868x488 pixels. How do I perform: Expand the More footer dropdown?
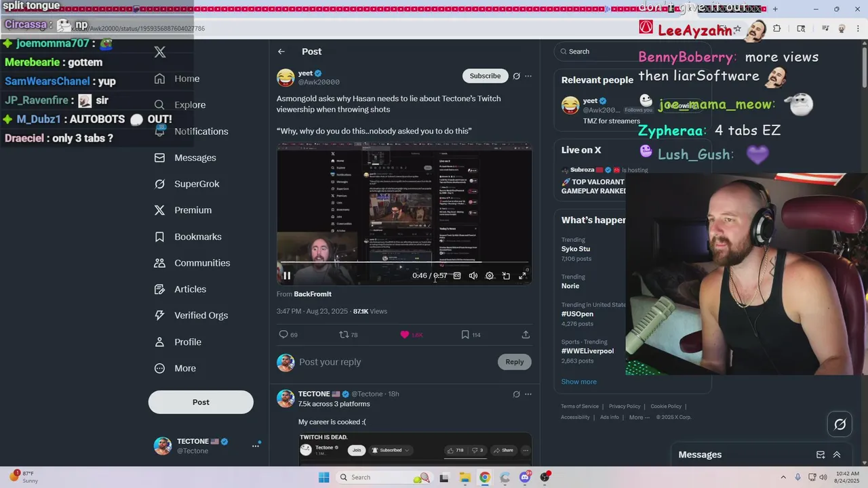point(639,418)
